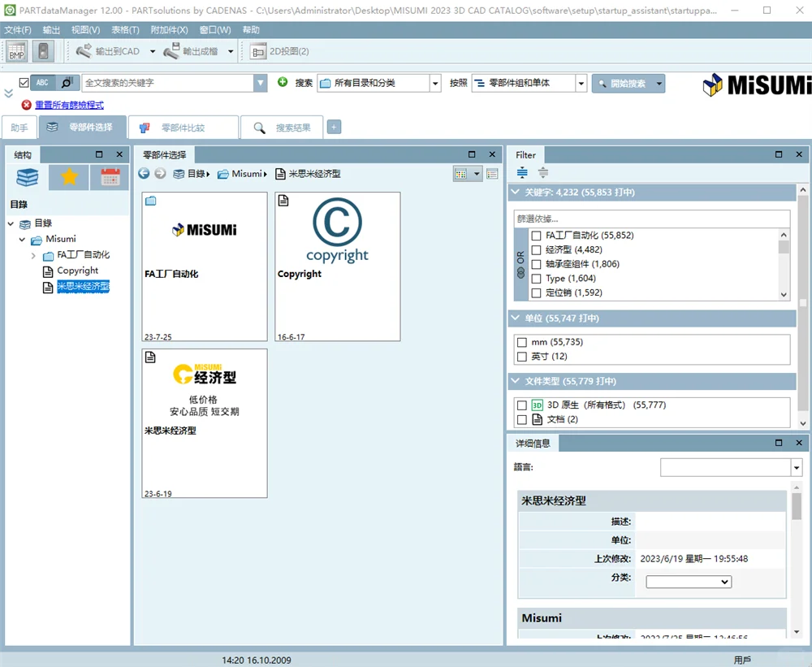Check the 3D 原生 file type filter

coord(522,405)
